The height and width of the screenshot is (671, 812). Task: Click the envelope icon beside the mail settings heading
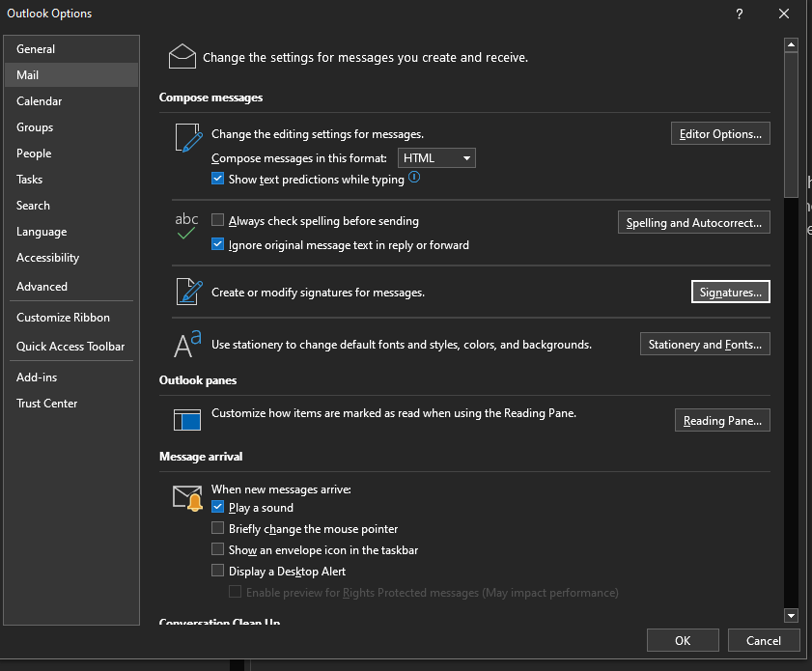182,56
